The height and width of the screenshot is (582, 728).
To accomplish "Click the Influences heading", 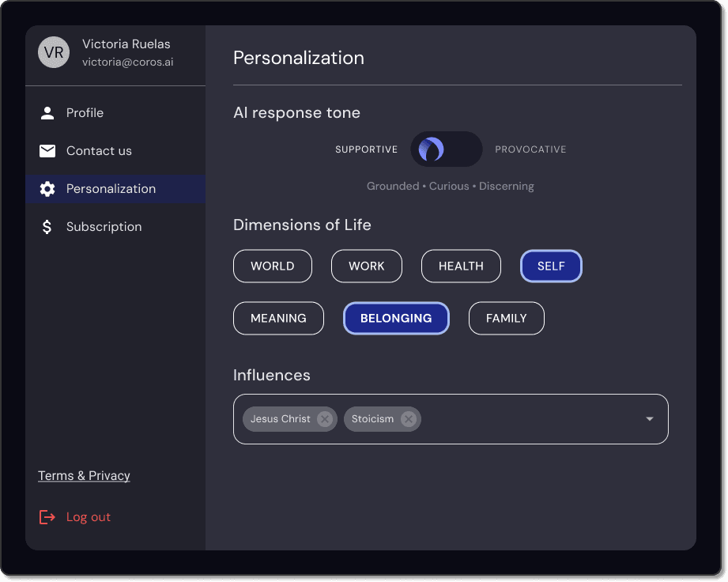I will [x=272, y=376].
